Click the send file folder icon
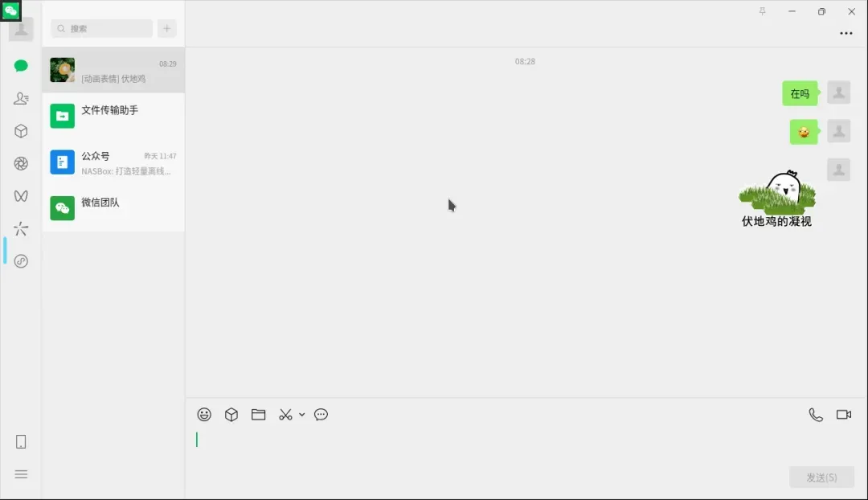Viewport: 868px width, 500px height. click(x=259, y=415)
